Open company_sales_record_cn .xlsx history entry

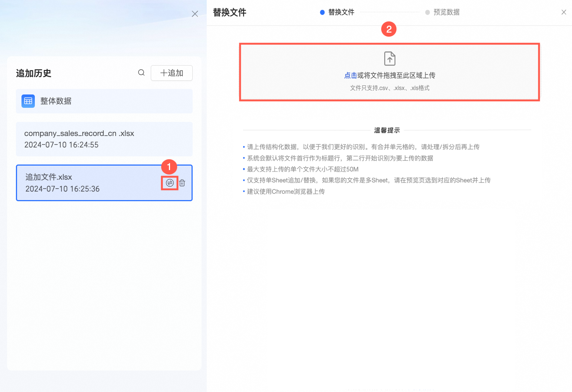104,139
